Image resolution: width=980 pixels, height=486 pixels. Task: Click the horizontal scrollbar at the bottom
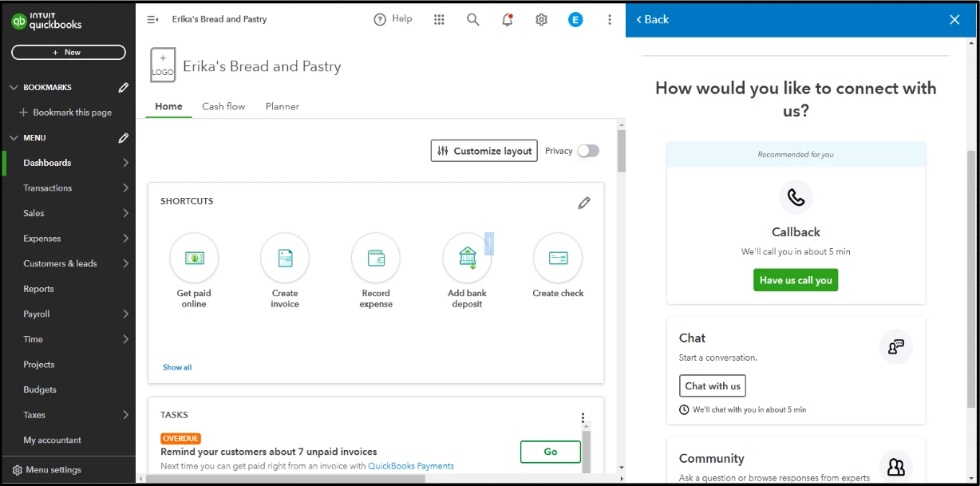click(286, 479)
